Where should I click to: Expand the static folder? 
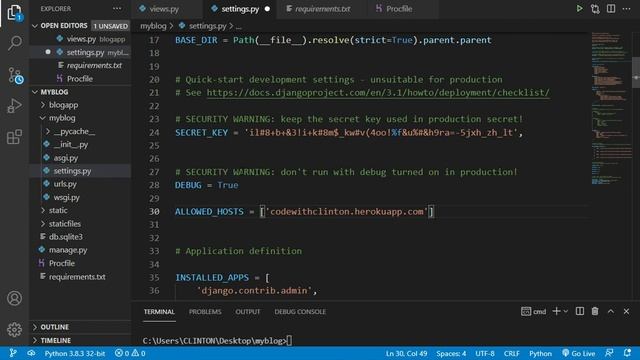click(43, 210)
